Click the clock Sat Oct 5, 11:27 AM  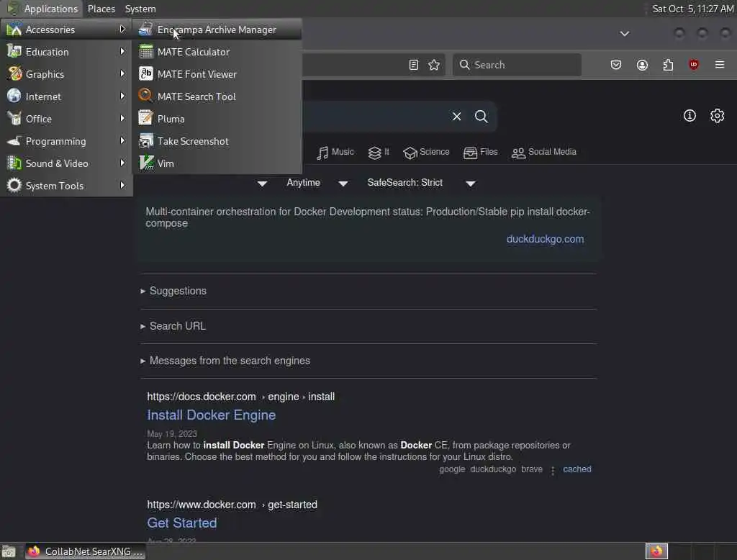pos(693,9)
